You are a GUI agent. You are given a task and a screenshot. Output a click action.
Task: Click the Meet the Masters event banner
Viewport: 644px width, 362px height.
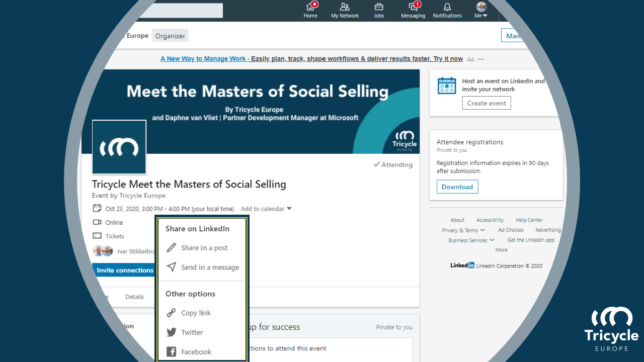(251, 112)
